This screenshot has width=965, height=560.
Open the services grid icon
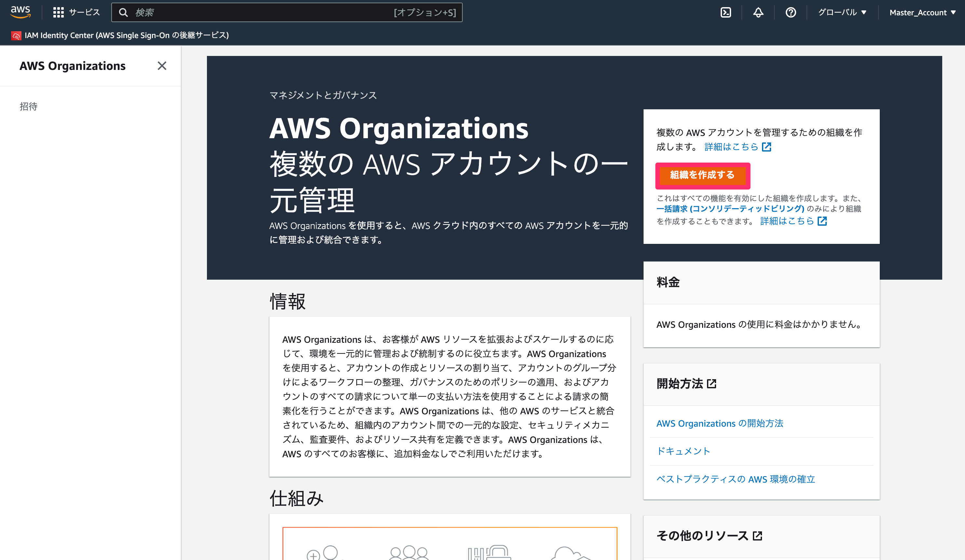(58, 13)
